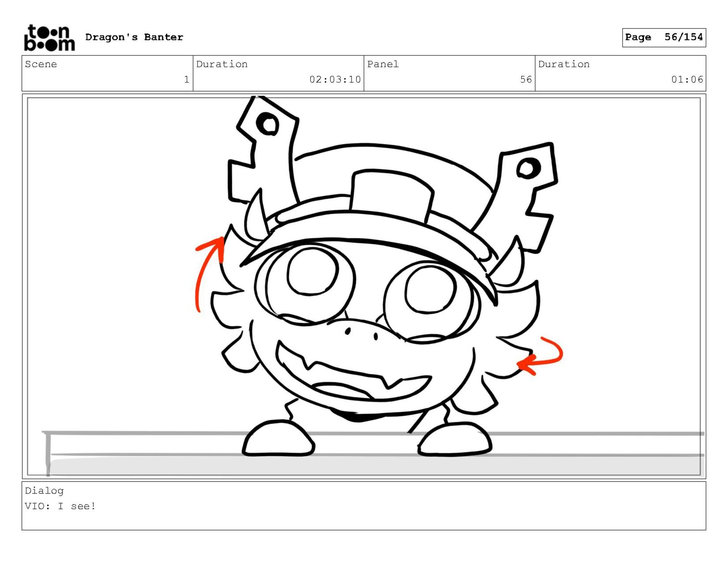
Task: Click the dragon's right eye pupil
Action: tap(430, 289)
